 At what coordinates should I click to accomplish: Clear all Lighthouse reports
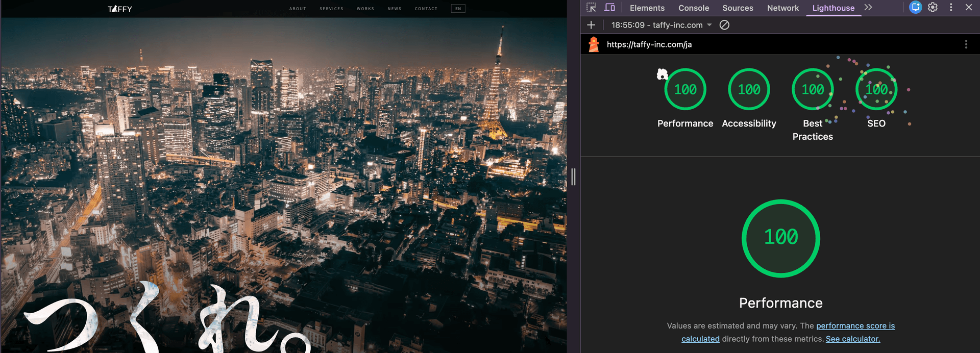pyautogui.click(x=724, y=25)
